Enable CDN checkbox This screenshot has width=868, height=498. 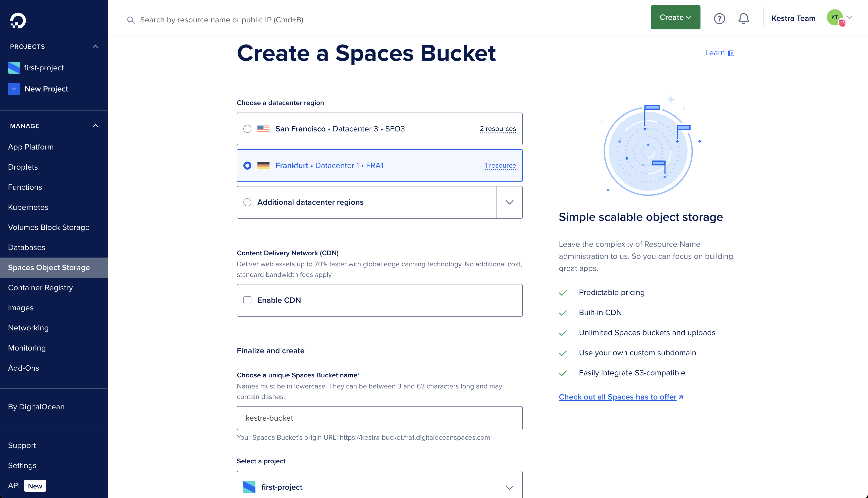tap(247, 300)
